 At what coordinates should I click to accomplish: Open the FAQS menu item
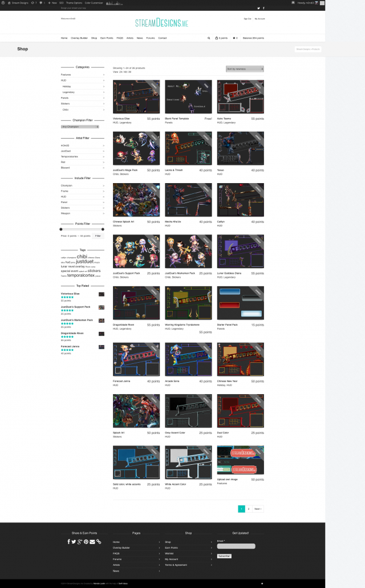coord(120,38)
